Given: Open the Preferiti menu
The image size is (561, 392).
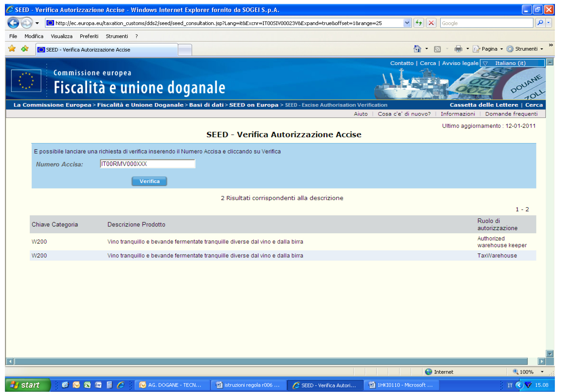Looking at the screenshot, I should (89, 36).
